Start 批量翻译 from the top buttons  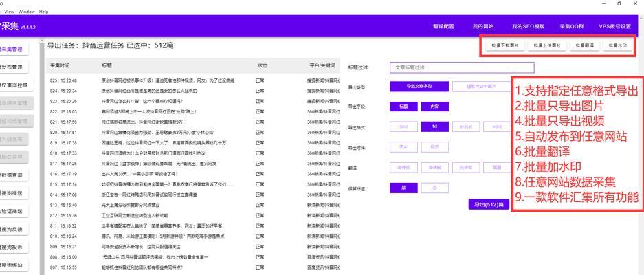pyautogui.click(x=584, y=46)
